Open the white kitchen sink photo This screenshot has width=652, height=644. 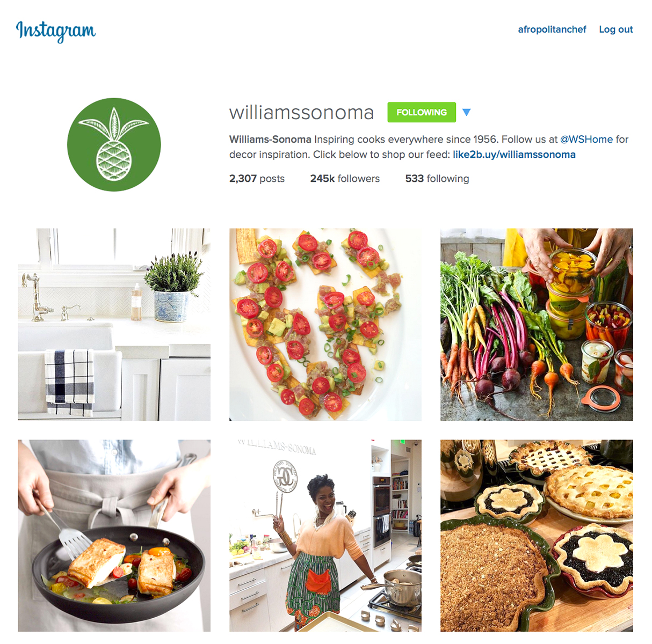(x=114, y=324)
